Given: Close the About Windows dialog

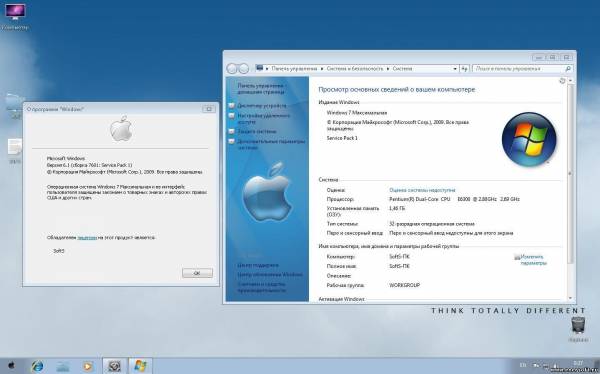Looking at the screenshot, I should pos(209,109).
